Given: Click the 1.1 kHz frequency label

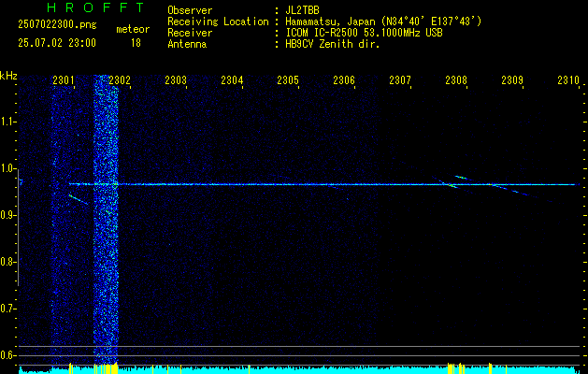Looking at the screenshot, I should (x=7, y=122).
